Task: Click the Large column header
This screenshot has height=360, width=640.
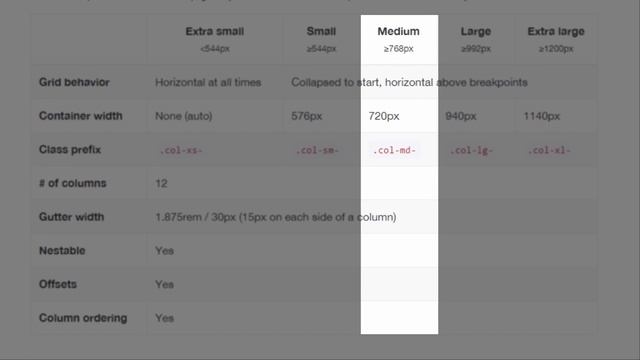Action: [x=476, y=31]
